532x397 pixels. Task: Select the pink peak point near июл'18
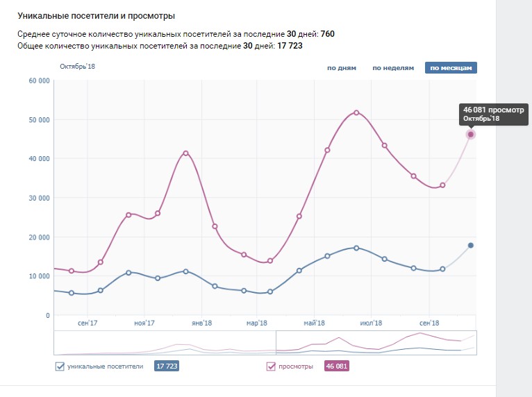coord(356,112)
